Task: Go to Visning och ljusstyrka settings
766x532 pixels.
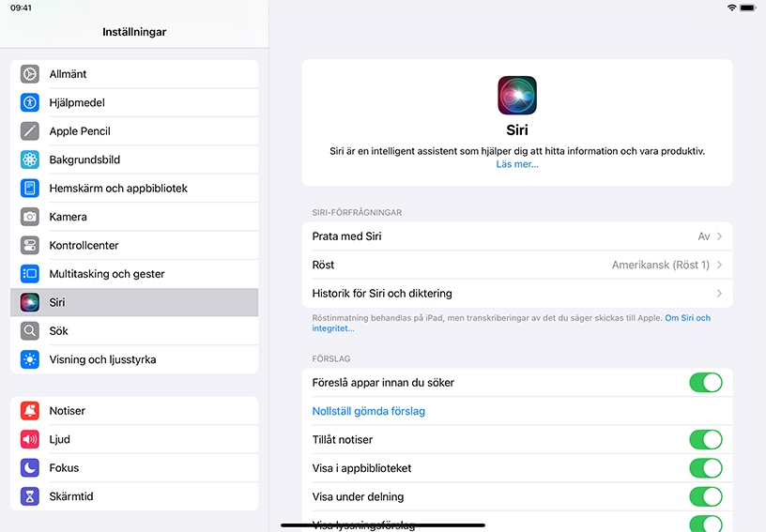Action: coord(134,359)
